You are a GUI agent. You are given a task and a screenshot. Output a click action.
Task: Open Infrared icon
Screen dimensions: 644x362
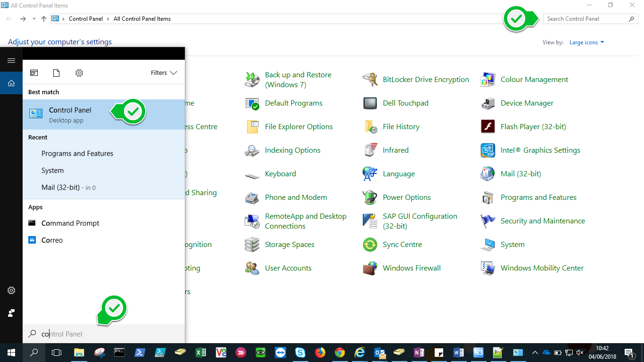pyautogui.click(x=370, y=150)
